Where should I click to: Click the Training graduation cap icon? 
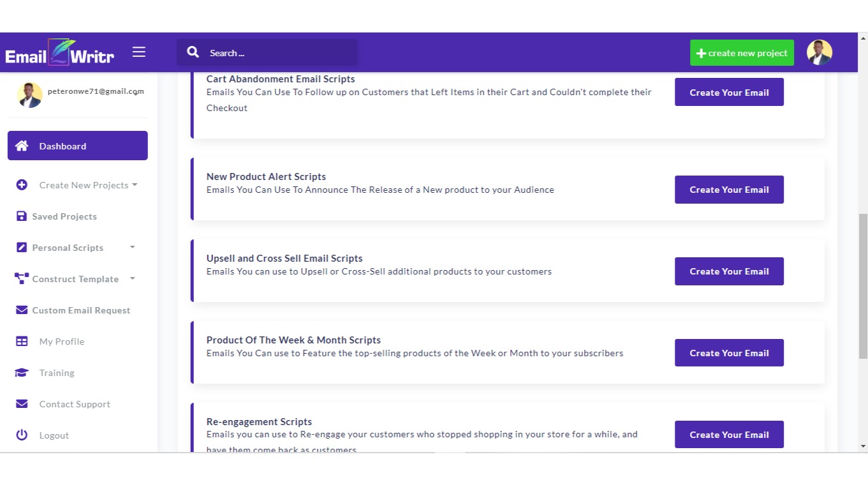(x=22, y=373)
